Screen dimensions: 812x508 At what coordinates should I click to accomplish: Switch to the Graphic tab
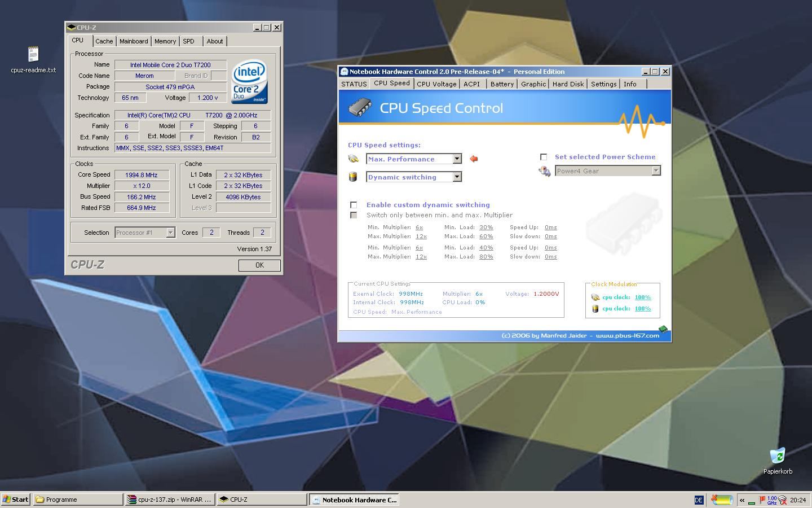pos(533,84)
